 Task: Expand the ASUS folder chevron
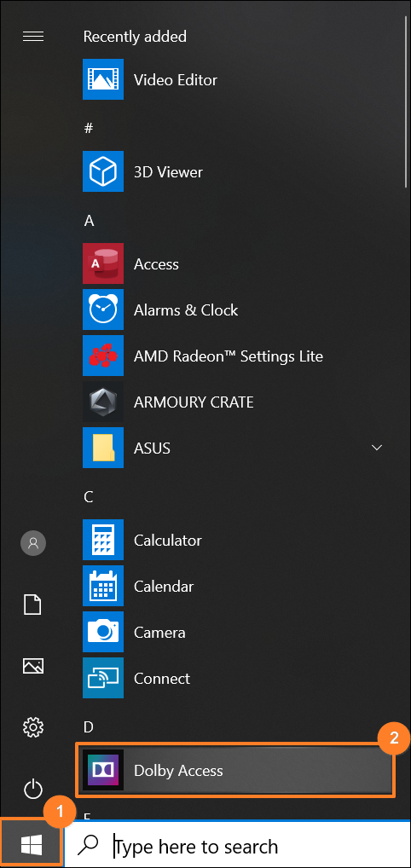[377, 448]
